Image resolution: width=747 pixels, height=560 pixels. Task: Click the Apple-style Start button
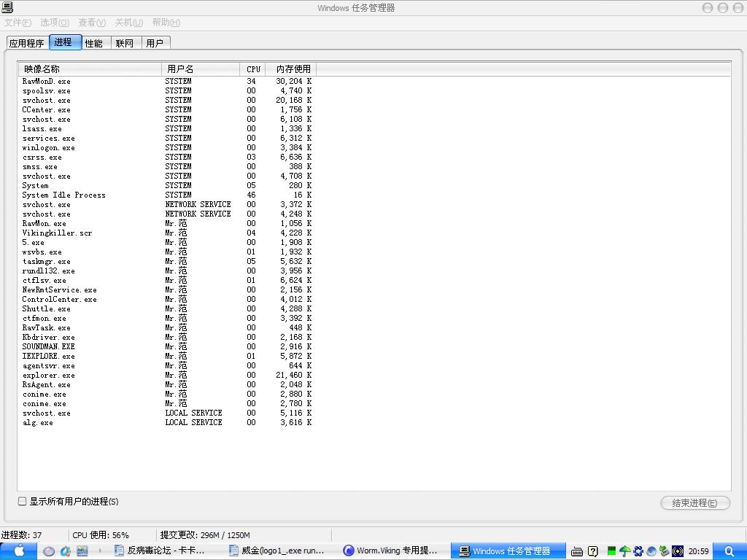tap(18, 551)
